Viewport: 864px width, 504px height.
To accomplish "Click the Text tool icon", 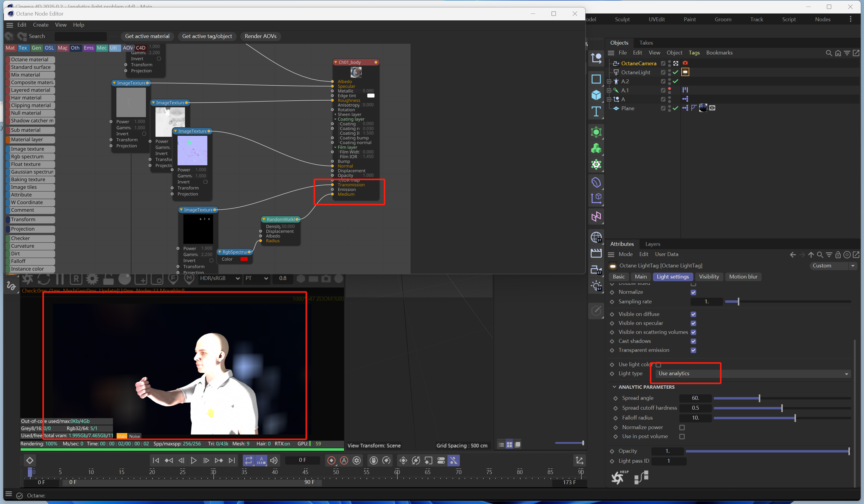I will pos(596,111).
